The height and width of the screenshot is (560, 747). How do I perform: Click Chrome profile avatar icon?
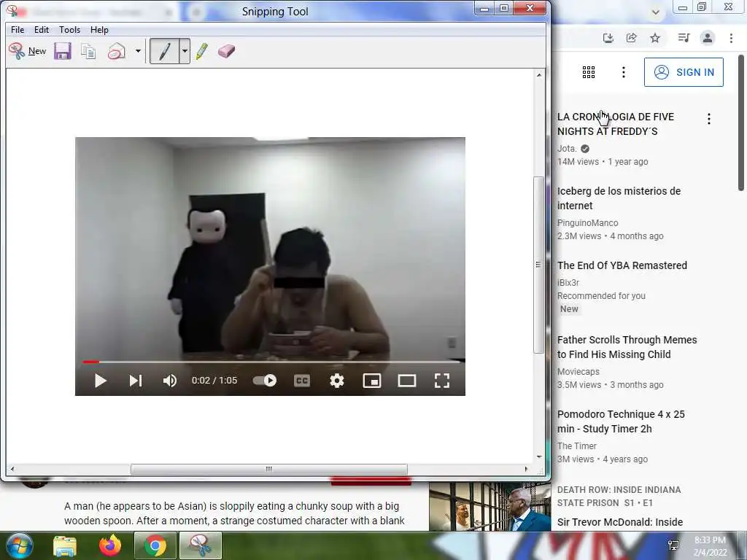click(x=708, y=38)
